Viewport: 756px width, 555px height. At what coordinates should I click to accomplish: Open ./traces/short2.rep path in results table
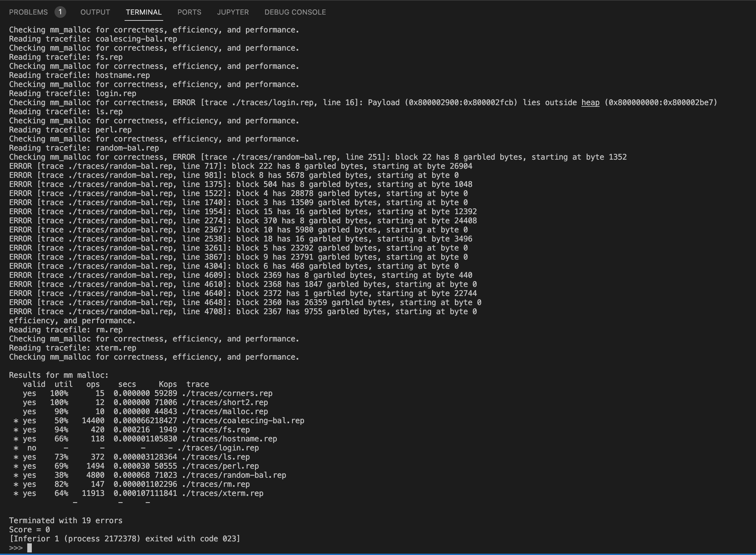point(225,402)
